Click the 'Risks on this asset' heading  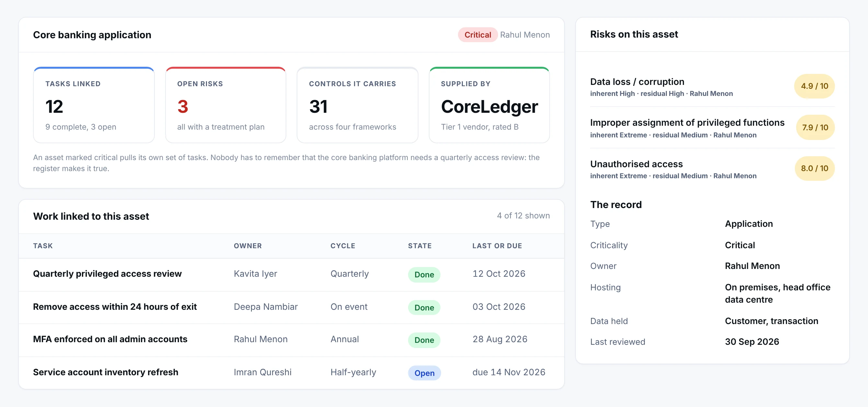click(x=634, y=34)
